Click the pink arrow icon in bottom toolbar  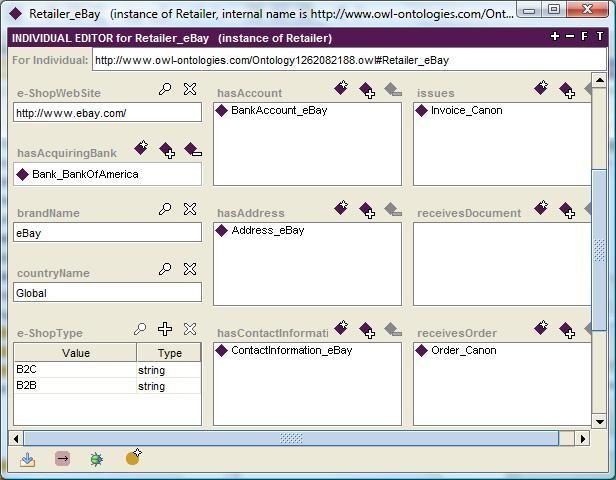point(62,458)
